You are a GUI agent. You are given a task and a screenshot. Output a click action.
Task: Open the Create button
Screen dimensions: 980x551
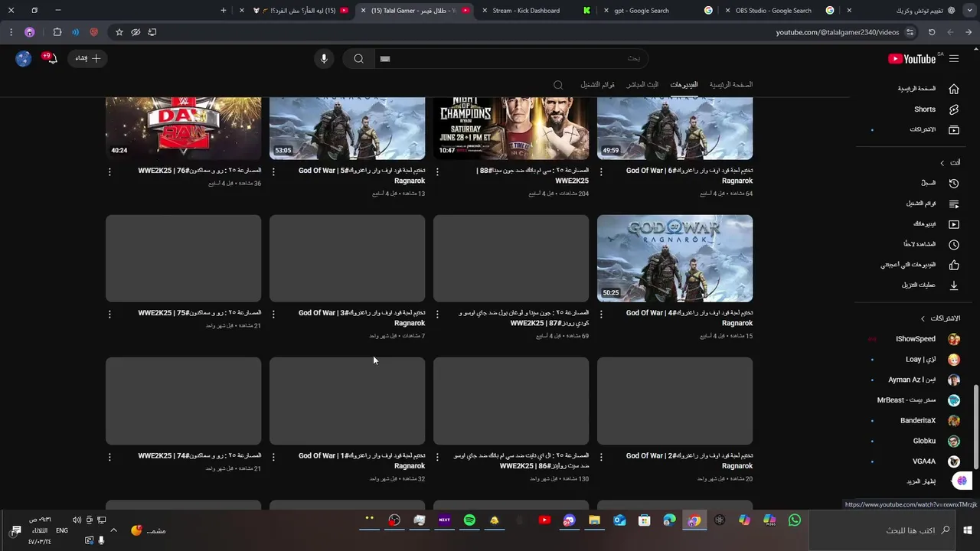(89, 58)
